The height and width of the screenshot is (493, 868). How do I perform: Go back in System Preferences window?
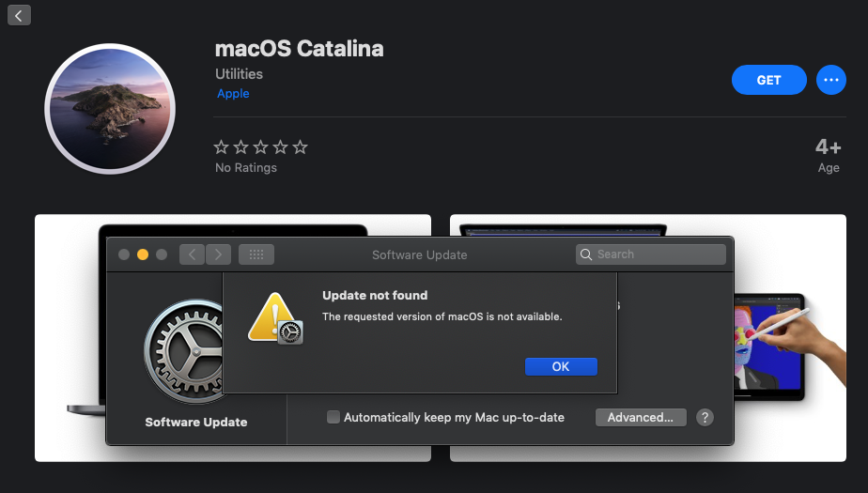pos(192,254)
